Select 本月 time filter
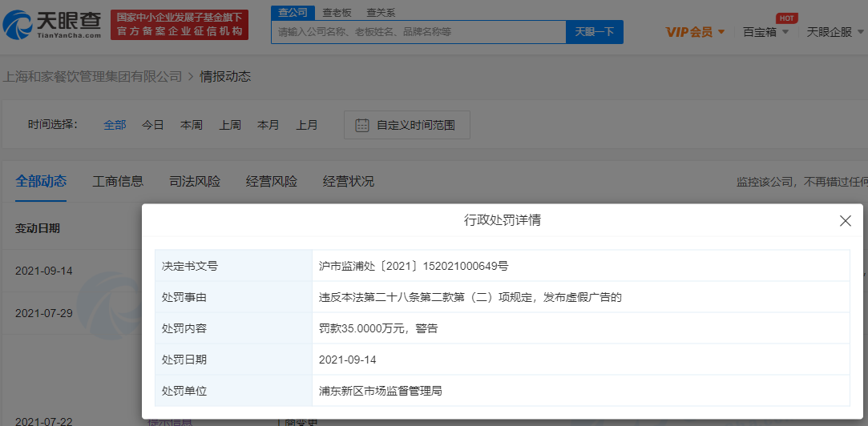This screenshot has height=426, width=868. click(x=268, y=125)
